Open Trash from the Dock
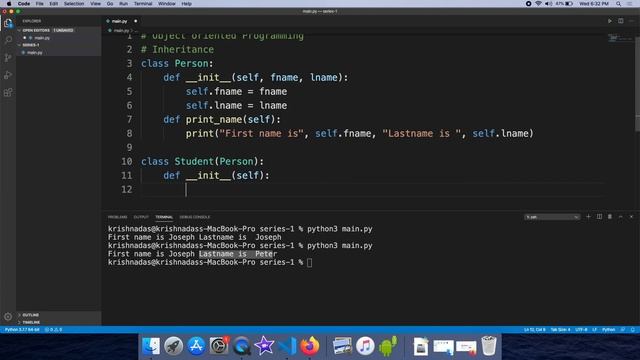 pyautogui.click(x=489, y=346)
